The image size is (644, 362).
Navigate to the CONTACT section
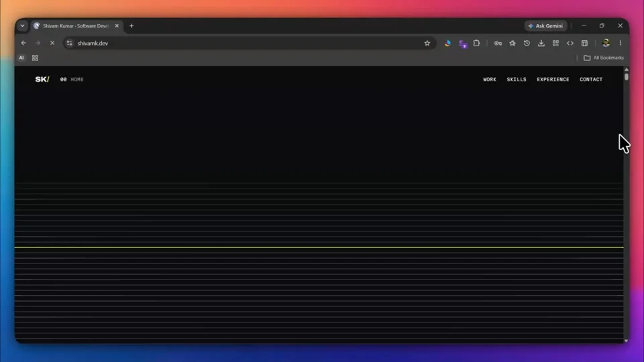[591, 79]
